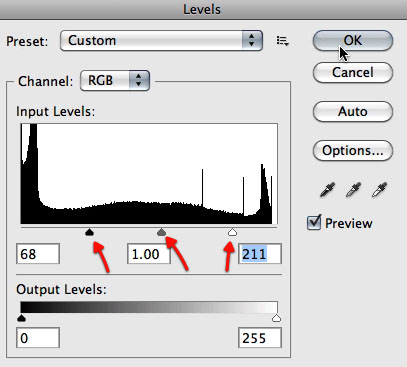The image size is (407, 367).
Task: Apply Auto levels adjustment
Action: pyautogui.click(x=353, y=111)
